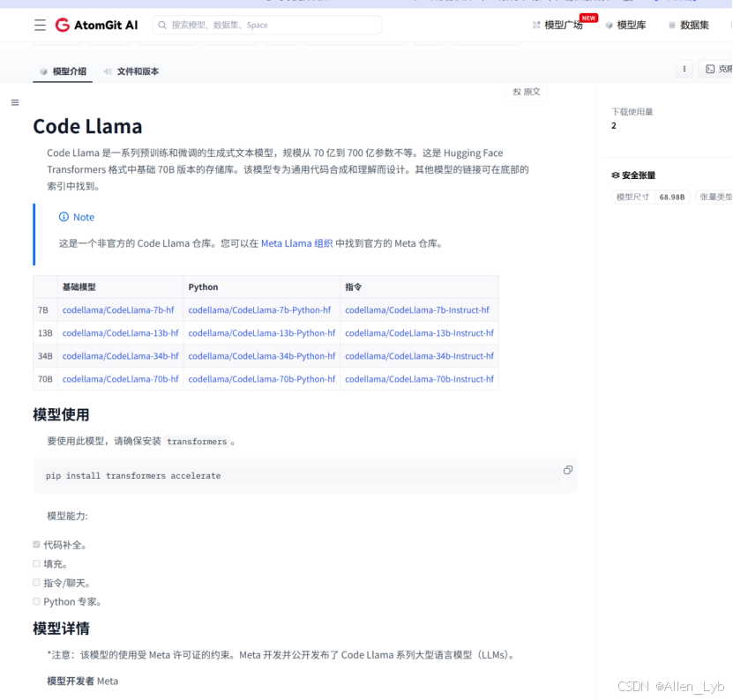Open the three-dot more options button
733x700 pixels.
[x=684, y=69]
